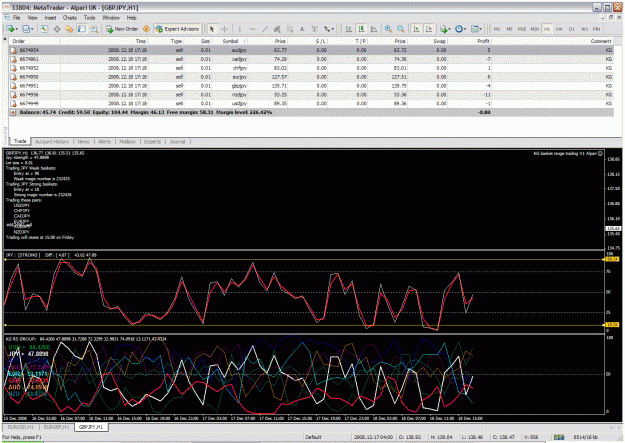Switch to the Journal tab
This screenshot has height=443, width=625.
(177, 142)
